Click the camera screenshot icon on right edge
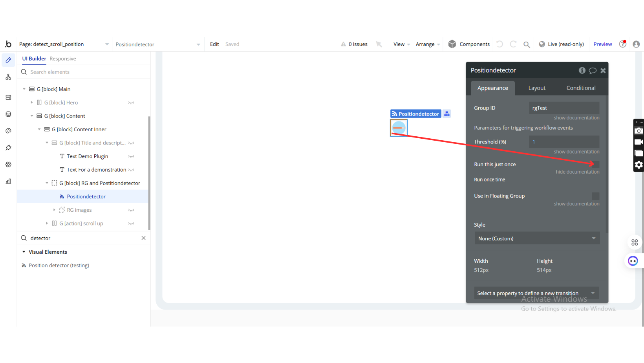 pos(639,131)
